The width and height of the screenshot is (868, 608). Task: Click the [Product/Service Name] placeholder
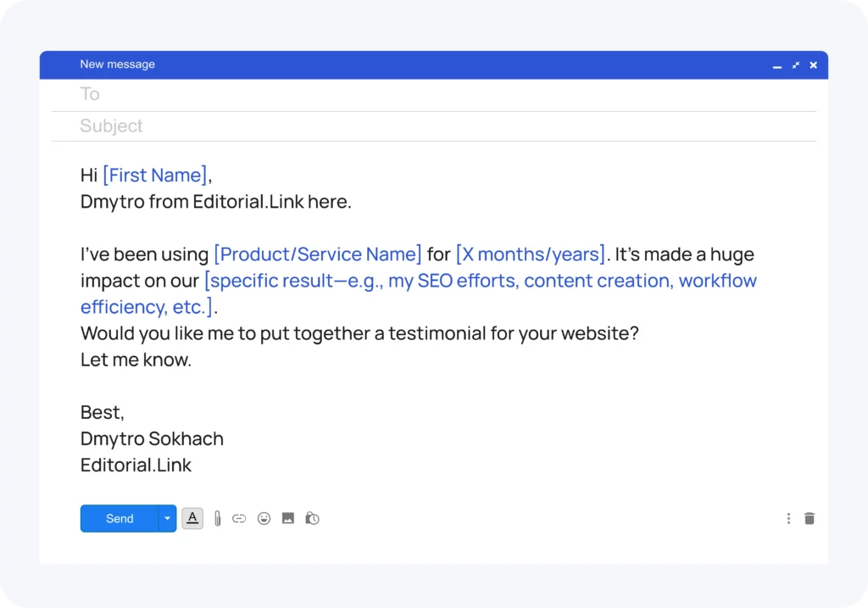point(318,254)
